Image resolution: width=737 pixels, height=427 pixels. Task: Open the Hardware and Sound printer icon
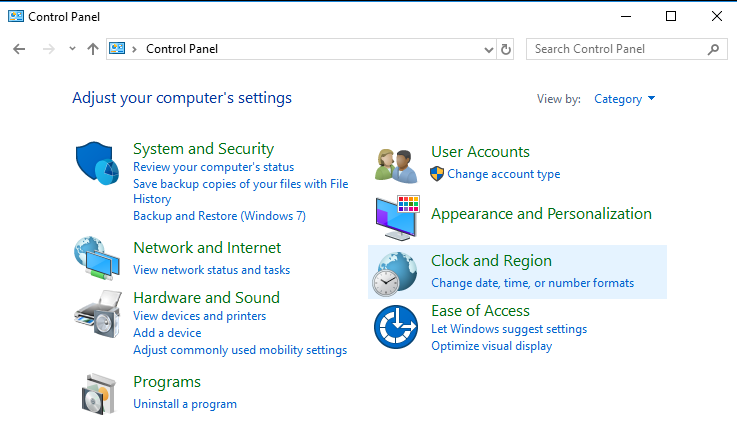click(x=98, y=314)
